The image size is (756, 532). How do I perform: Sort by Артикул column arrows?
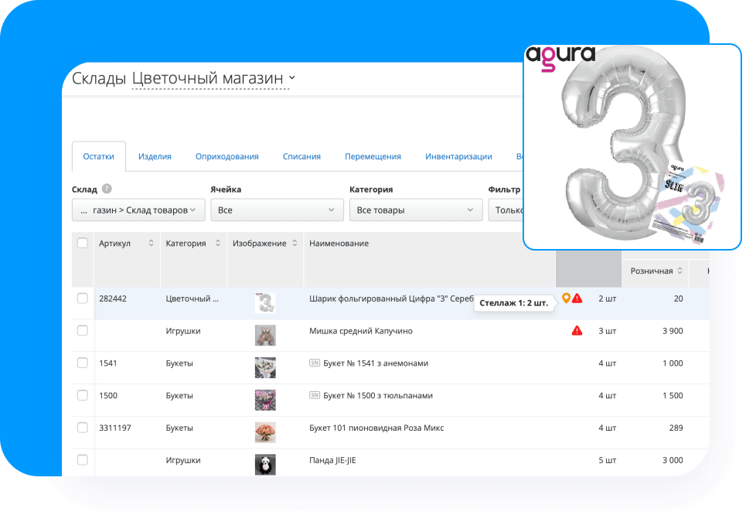(x=151, y=244)
